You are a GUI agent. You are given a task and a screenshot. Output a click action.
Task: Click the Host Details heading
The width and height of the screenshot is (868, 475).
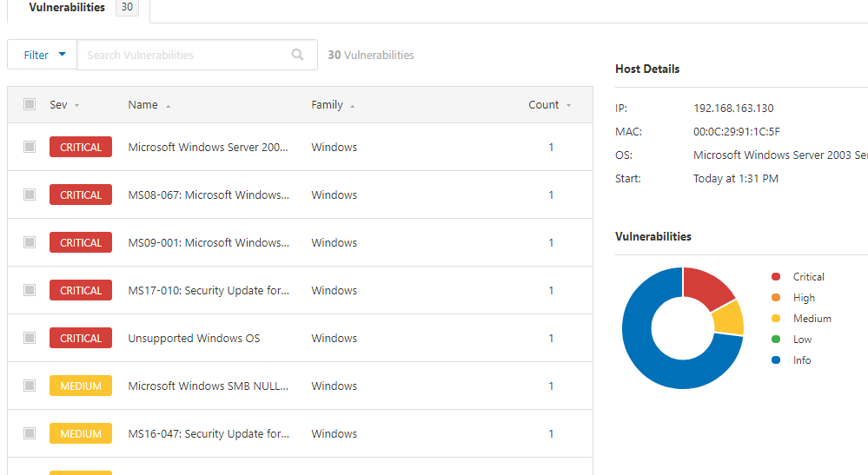pyautogui.click(x=647, y=69)
